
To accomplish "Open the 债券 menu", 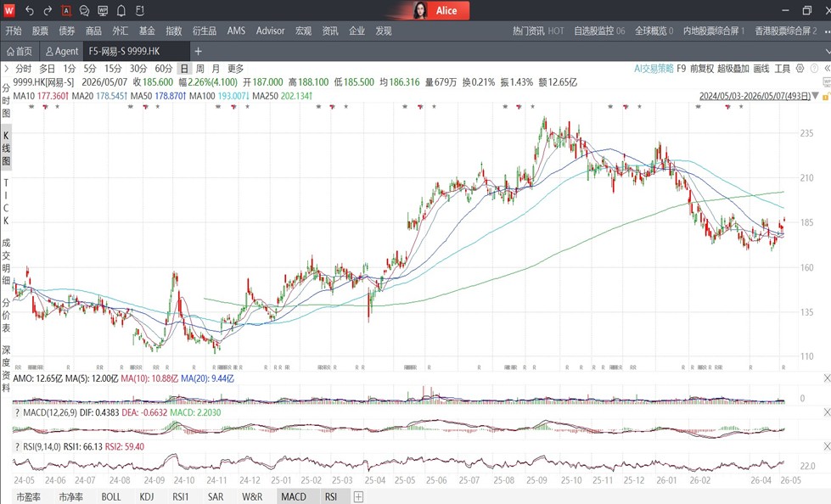I will [67, 31].
